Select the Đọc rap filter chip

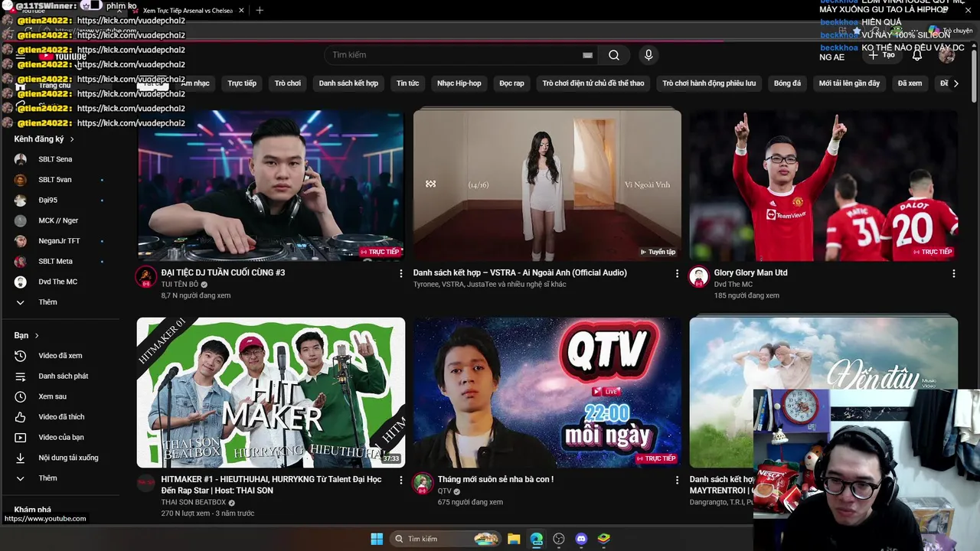coord(511,83)
